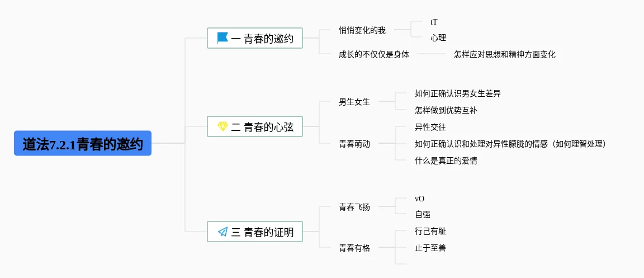Click the paper plane icon

point(222,232)
